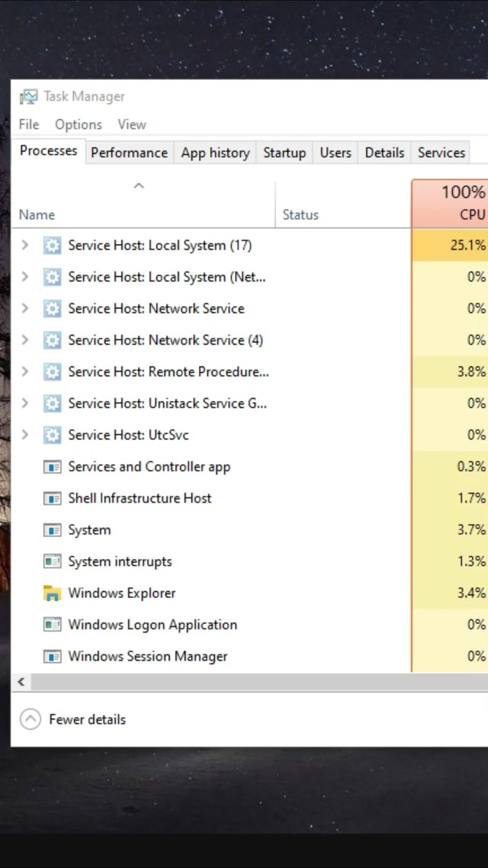Expand Service Host: Network Service (4) group

click(x=25, y=340)
